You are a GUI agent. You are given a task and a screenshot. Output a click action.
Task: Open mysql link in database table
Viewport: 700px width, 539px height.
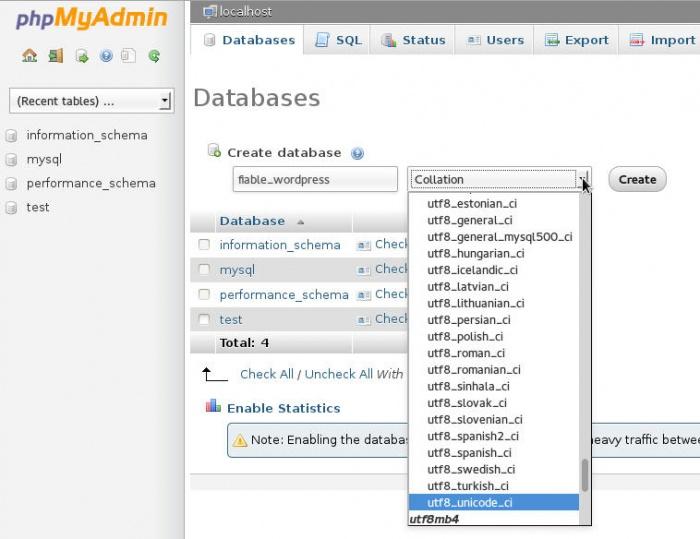click(x=237, y=270)
